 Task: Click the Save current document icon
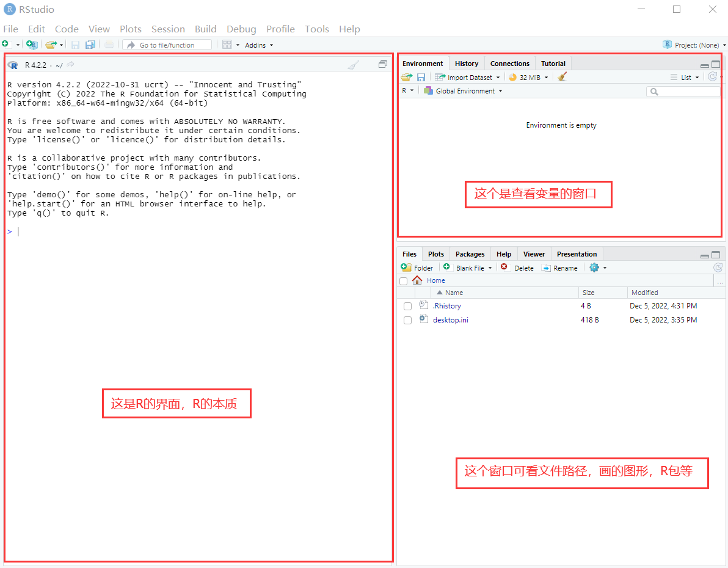[x=75, y=45]
